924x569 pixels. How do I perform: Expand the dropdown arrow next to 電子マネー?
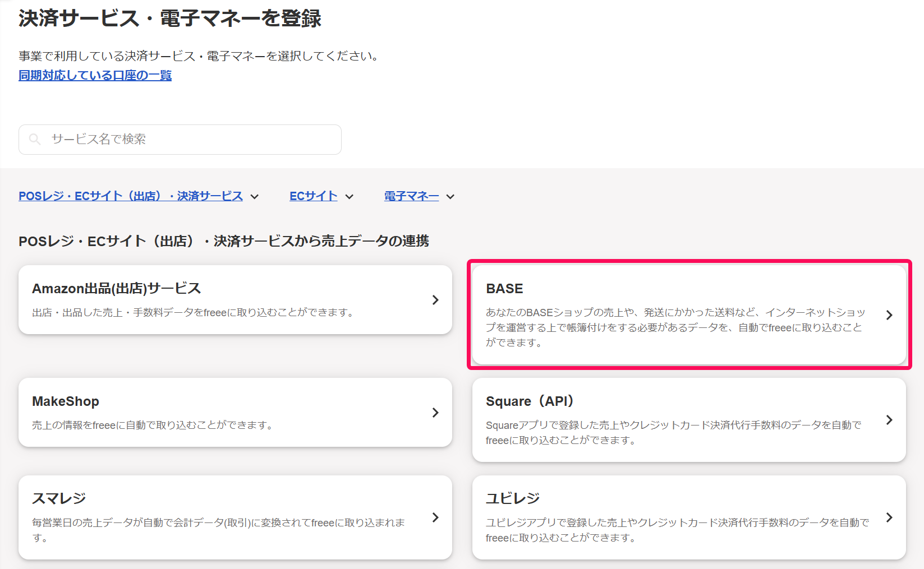click(450, 197)
